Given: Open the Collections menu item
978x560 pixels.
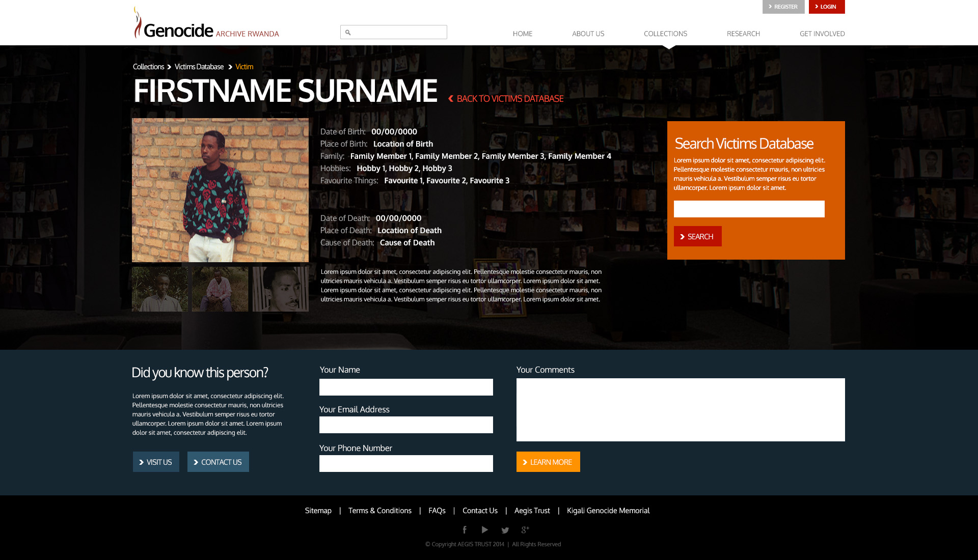Looking at the screenshot, I should [x=665, y=34].
